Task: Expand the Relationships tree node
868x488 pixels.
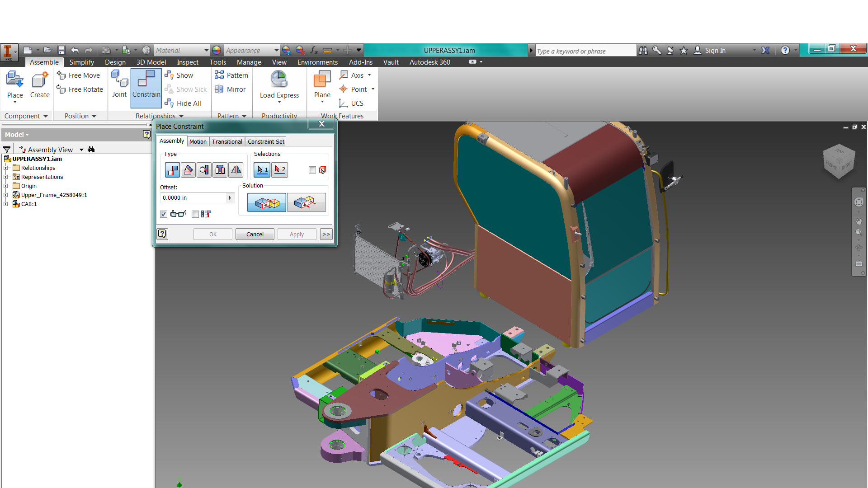Action: click(6, 168)
